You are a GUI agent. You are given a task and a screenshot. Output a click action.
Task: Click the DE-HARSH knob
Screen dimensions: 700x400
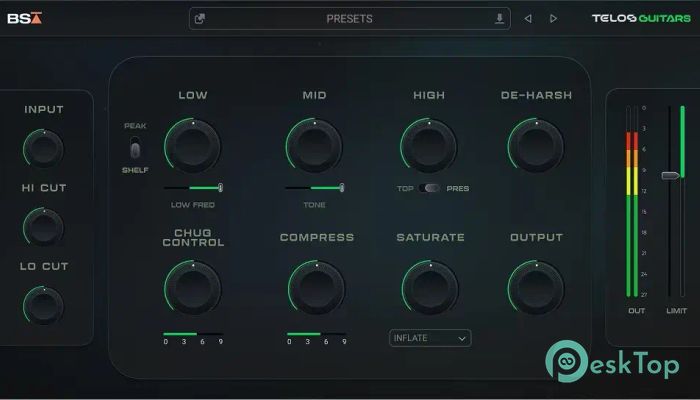(536, 144)
